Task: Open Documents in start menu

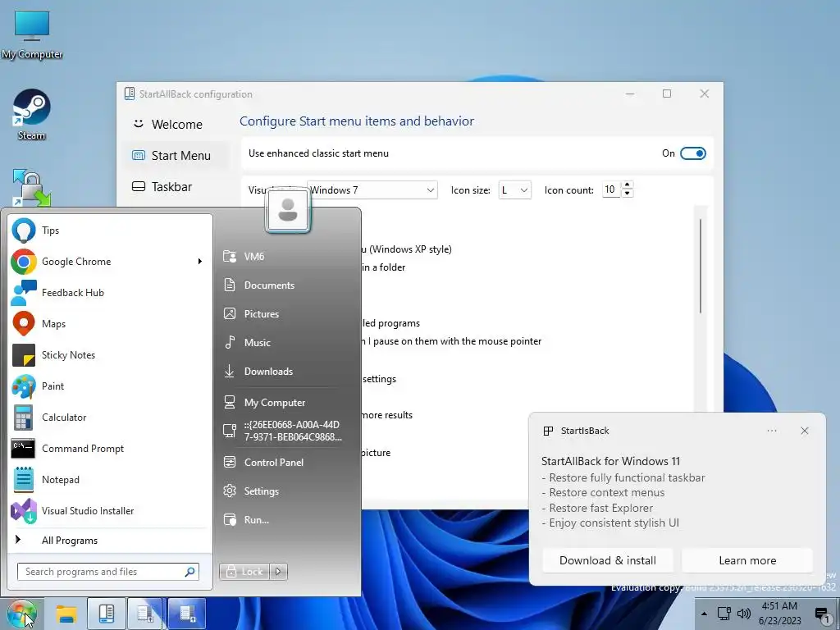Action: (286, 285)
